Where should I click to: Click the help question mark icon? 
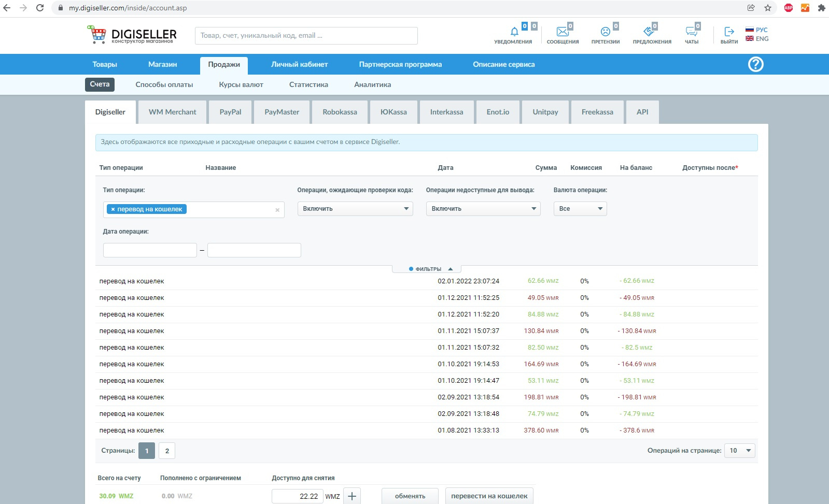click(755, 64)
